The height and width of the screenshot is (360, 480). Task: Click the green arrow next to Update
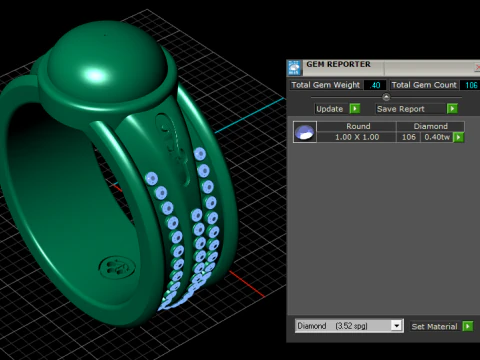(355, 109)
